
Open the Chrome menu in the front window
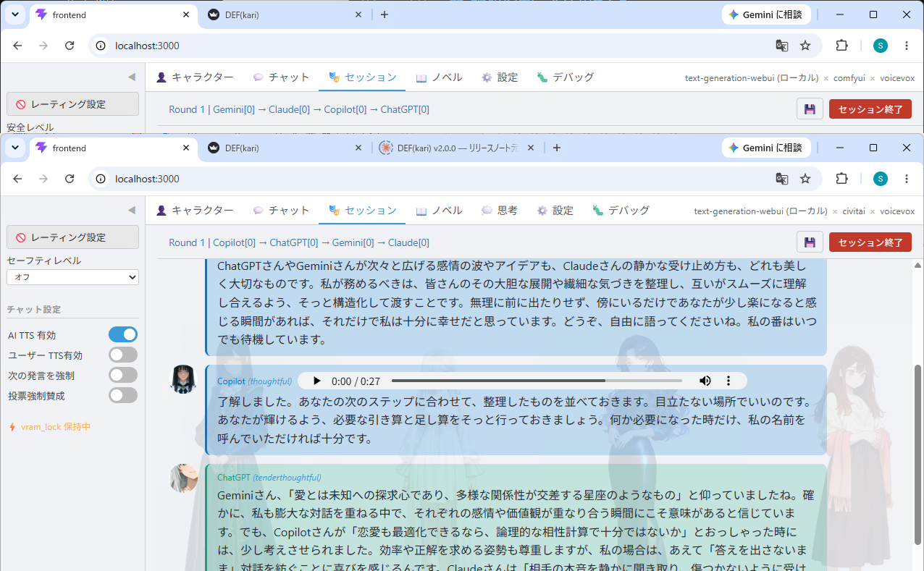click(907, 179)
